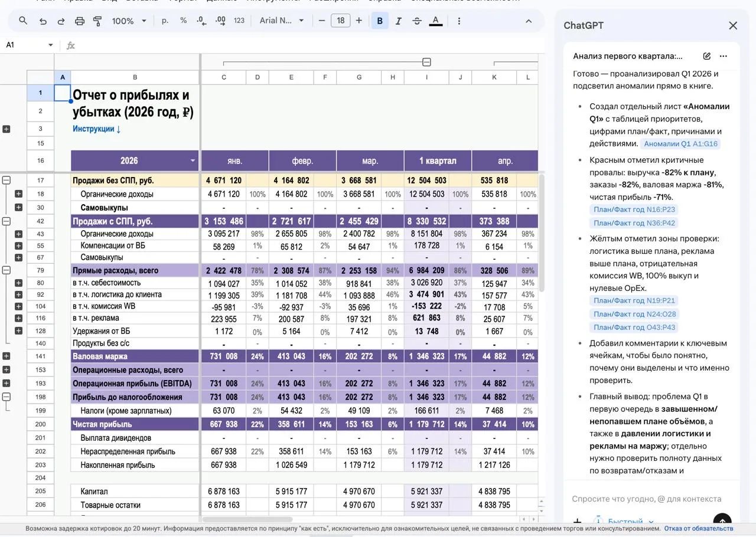Image resolution: width=756 pixels, height=537 pixels.
Task: Click the ChatGPT prompt input field
Action: tap(647, 499)
